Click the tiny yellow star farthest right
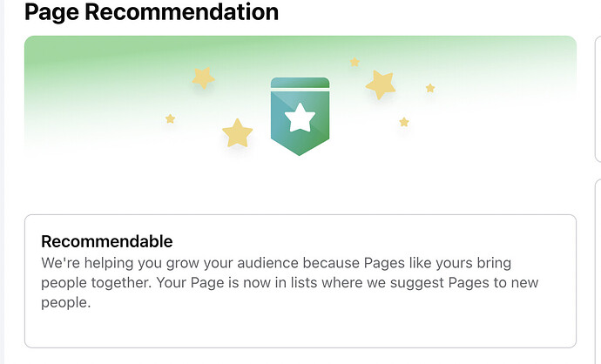 (430, 88)
